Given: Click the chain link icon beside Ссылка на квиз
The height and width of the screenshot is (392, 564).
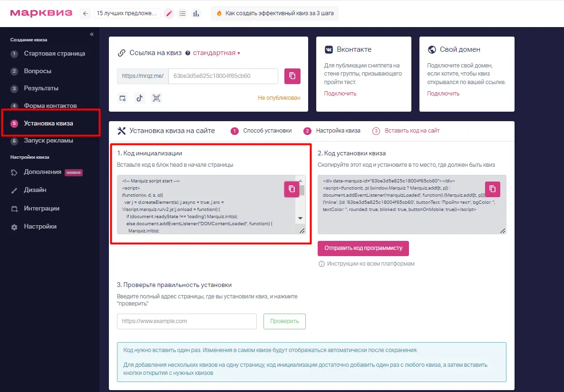Looking at the screenshot, I should coord(122,53).
